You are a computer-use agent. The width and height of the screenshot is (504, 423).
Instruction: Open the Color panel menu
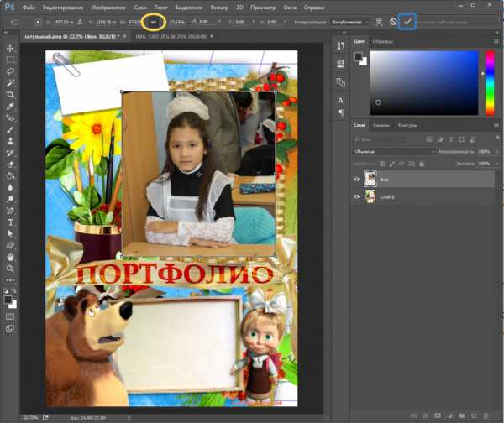click(x=496, y=41)
